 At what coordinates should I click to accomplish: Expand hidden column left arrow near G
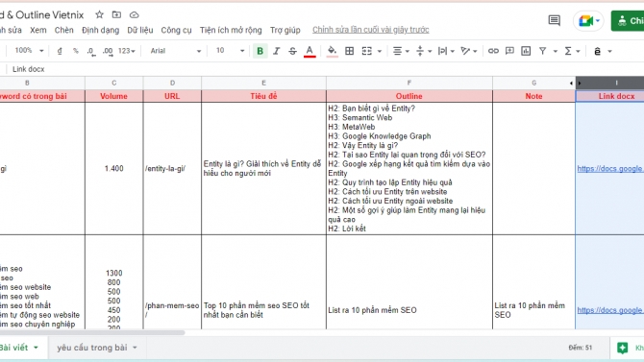tap(571, 83)
